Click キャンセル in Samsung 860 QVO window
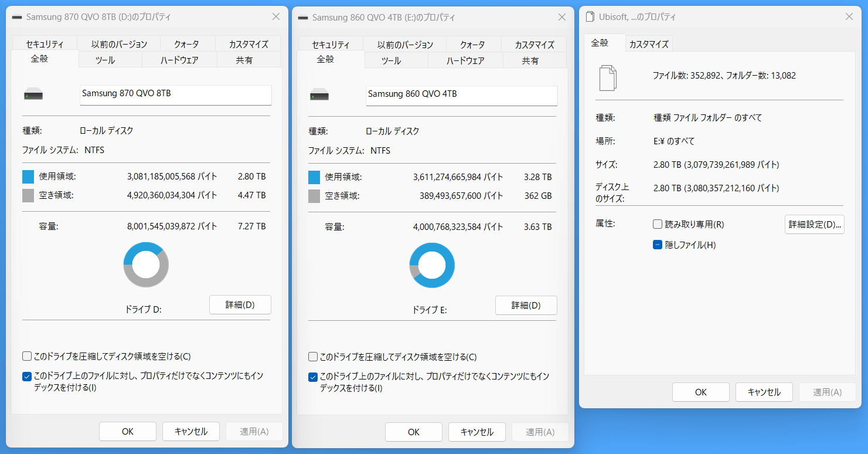 coord(477,432)
